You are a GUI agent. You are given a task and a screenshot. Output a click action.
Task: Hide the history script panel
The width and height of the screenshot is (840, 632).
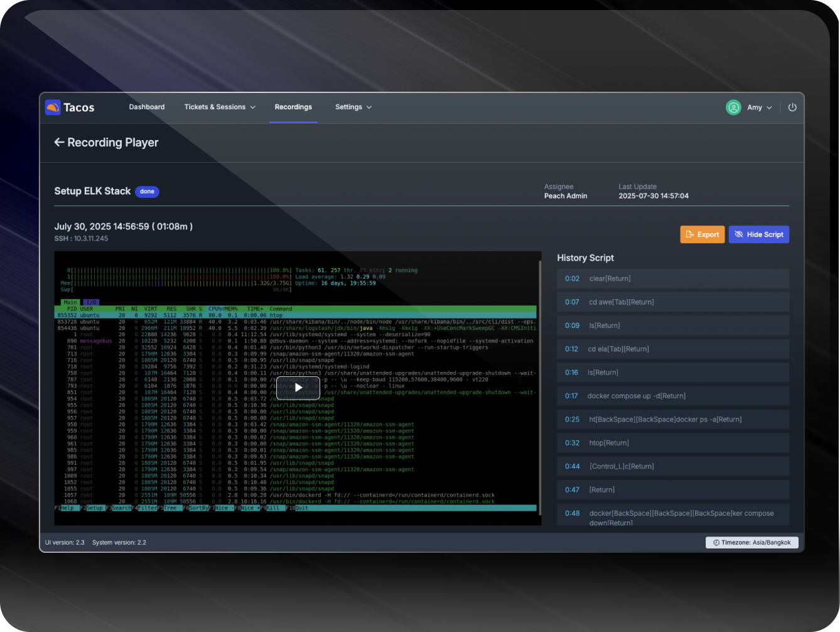pos(759,234)
